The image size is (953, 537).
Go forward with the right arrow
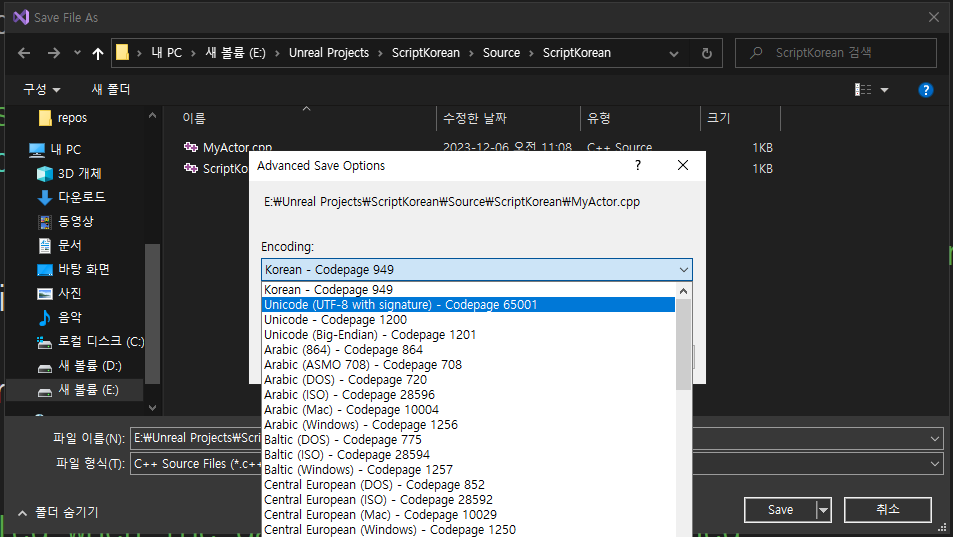click(x=53, y=53)
